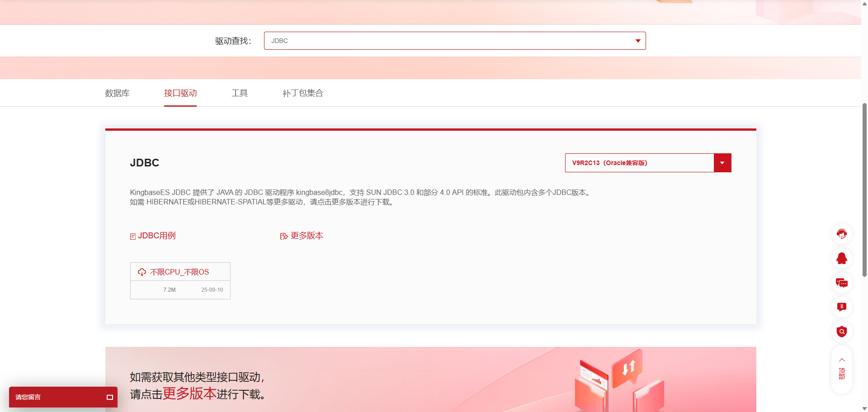
Task: Open the 请您留言 message bar
Action: (x=63, y=397)
